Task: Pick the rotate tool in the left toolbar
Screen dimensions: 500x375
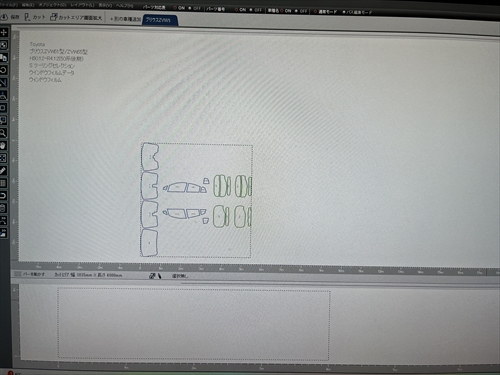Action: click(x=4, y=70)
